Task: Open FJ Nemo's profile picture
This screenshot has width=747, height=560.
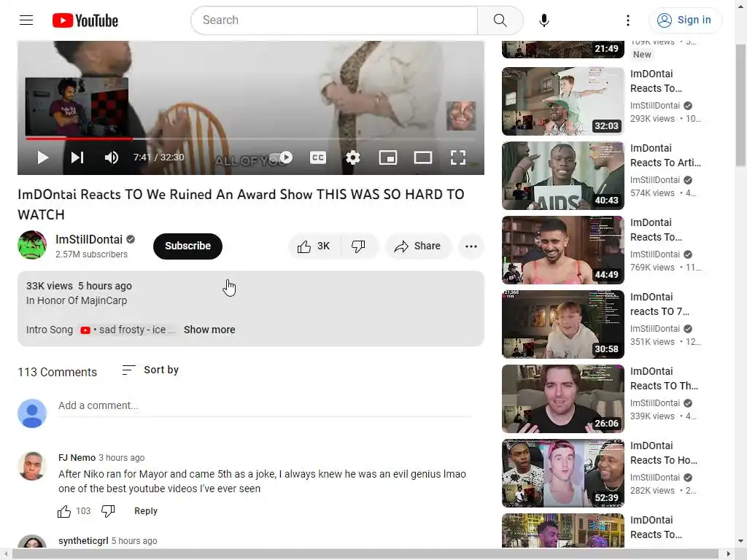Action: click(x=32, y=466)
